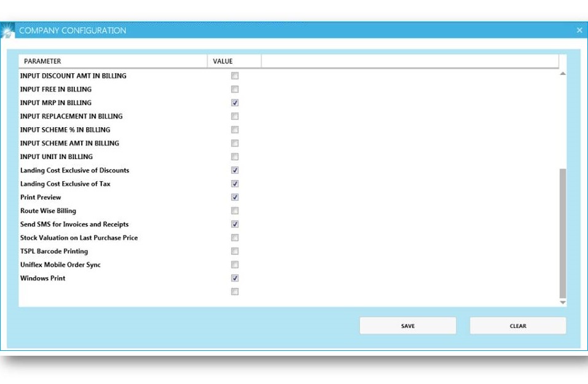
Task: Enable INPUT DISCOUNT AMT IN BILLING
Action: point(233,76)
